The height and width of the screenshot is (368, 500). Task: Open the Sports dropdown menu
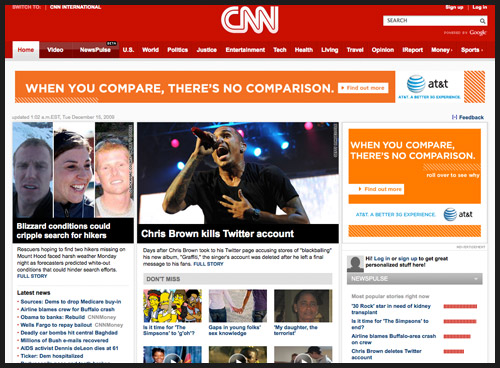472,50
